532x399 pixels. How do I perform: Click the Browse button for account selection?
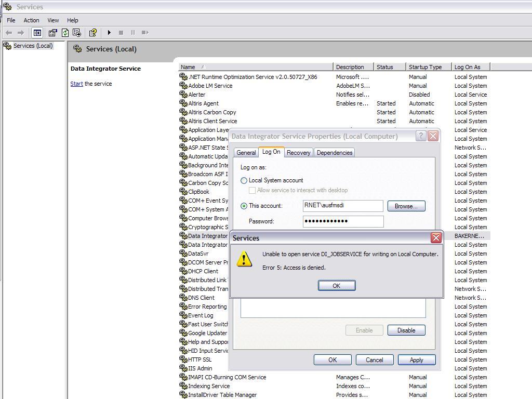coord(406,206)
